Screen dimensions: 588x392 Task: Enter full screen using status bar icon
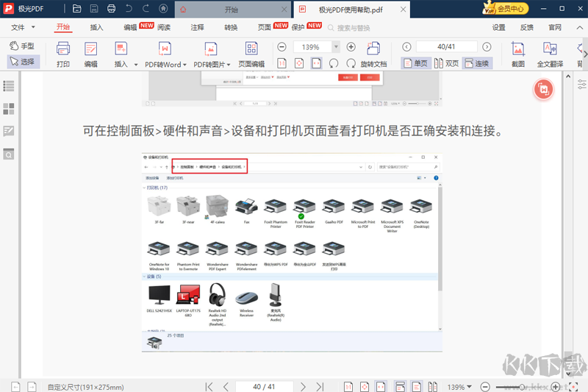tap(573, 386)
